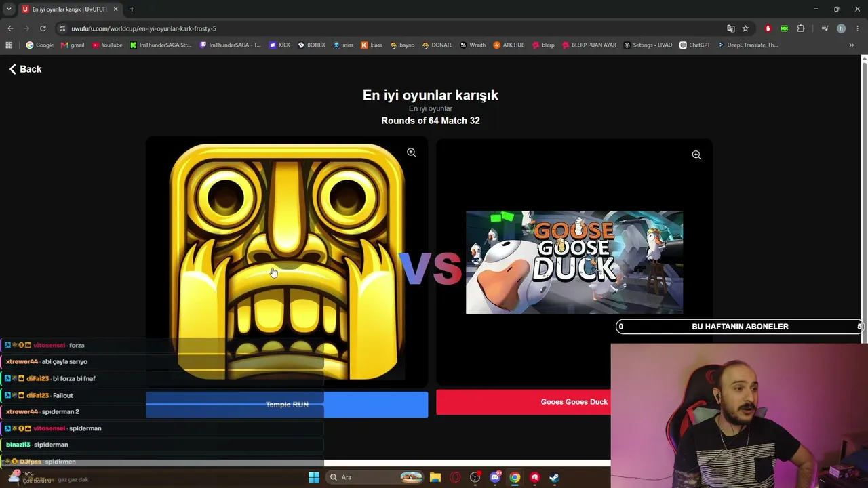This screenshot has width=868, height=488.
Task: Open the tab search dropdown
Action: (9, 9)
